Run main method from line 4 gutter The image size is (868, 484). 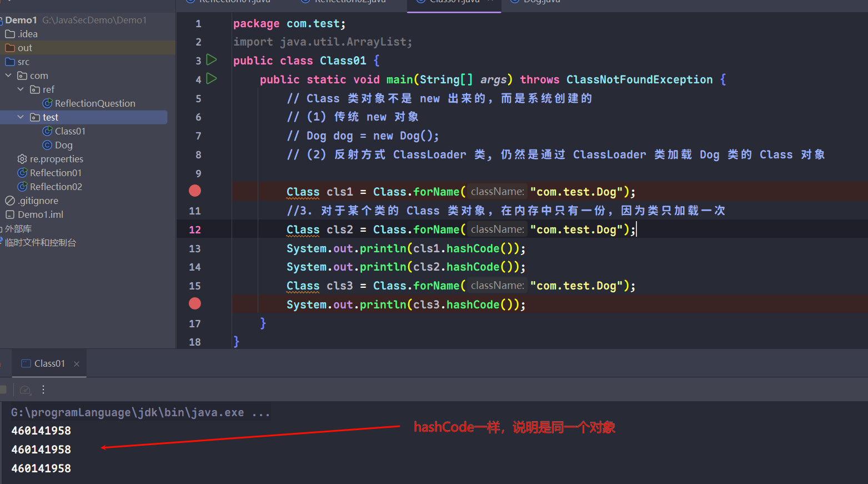pos(211,78)
